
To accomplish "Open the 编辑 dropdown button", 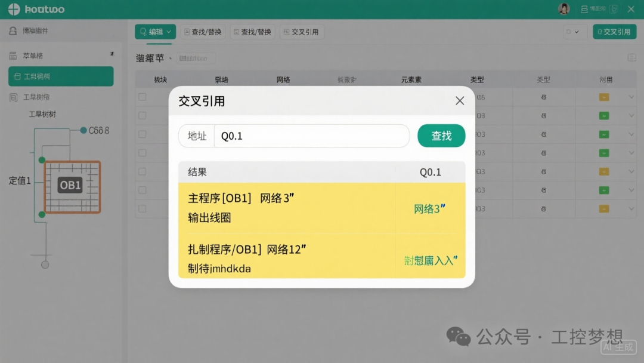I will pyautogui.click(x=155, y=32).
